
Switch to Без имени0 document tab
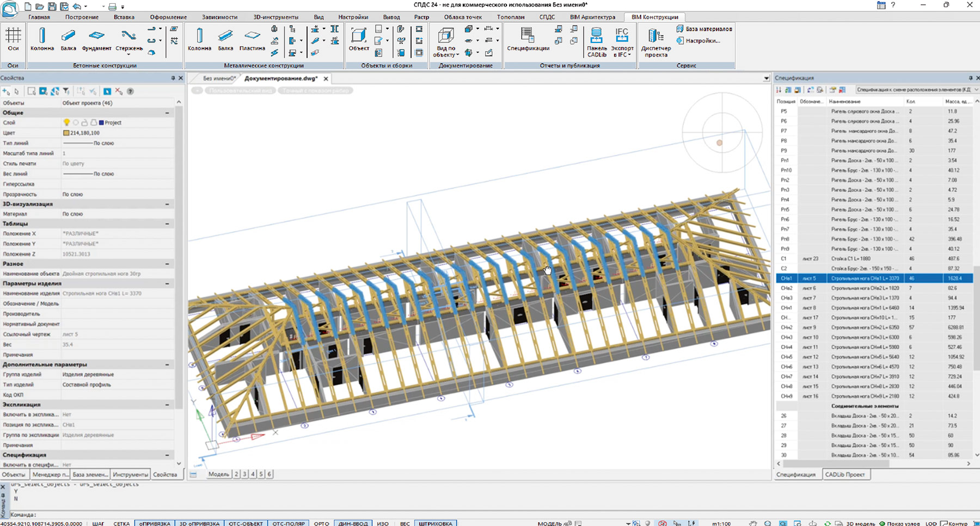(x=219, y=79)
